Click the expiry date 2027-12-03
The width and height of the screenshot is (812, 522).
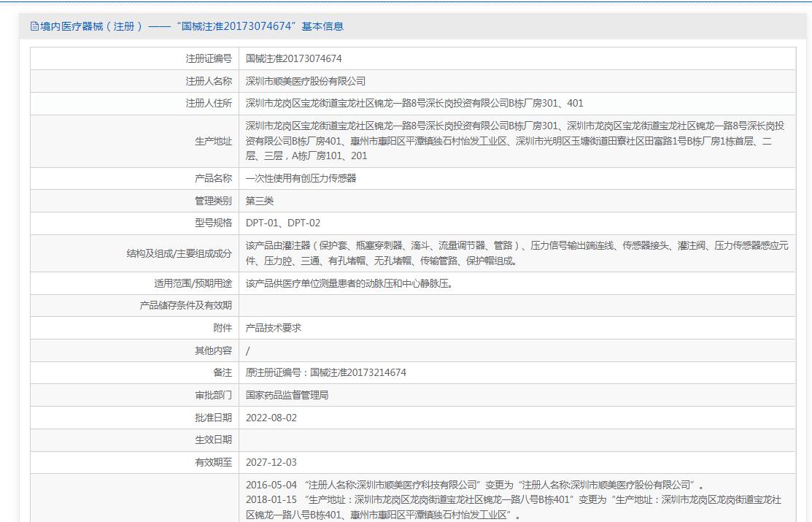coord(271,462)
